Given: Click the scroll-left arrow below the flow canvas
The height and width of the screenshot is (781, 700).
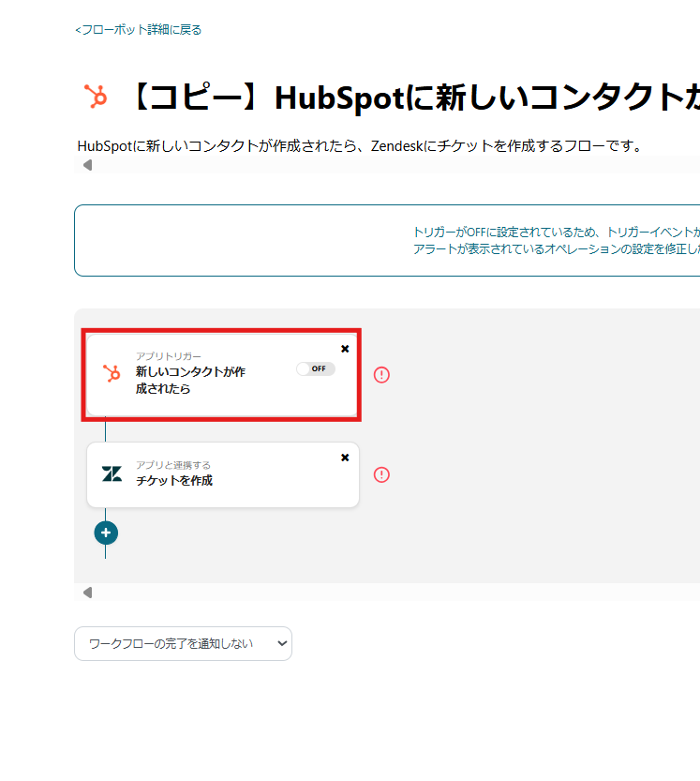Looking at the screenshot, I should point(88,593).
